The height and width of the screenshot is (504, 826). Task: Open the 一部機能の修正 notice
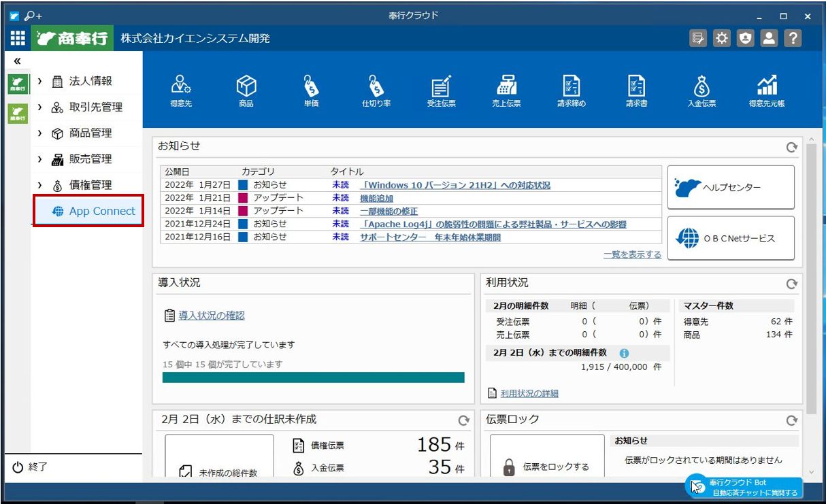click(389, 211)
